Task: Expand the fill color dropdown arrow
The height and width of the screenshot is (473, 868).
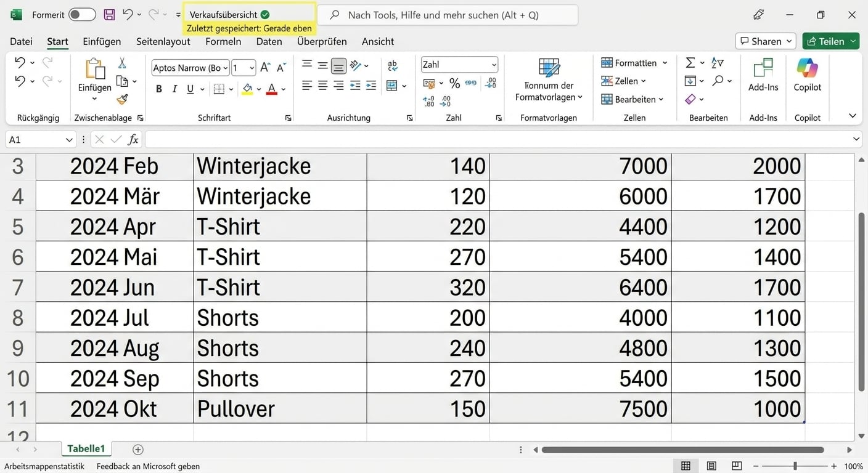Action: tap(259, 90)
